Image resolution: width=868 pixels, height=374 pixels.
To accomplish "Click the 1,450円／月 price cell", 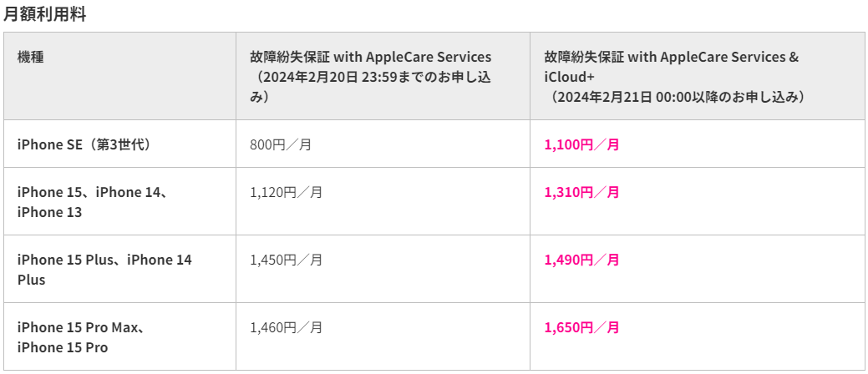I will pyautogui.click(x=286, y=260).
